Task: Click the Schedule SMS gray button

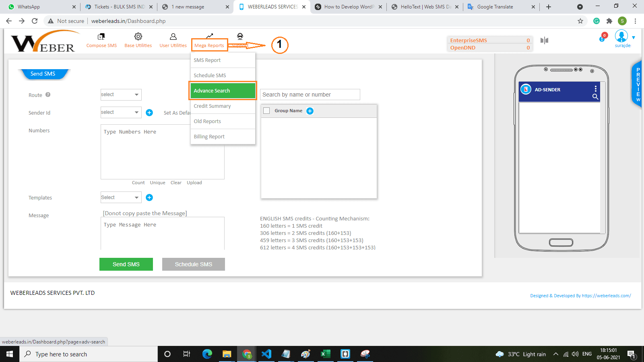Action: 193,264
